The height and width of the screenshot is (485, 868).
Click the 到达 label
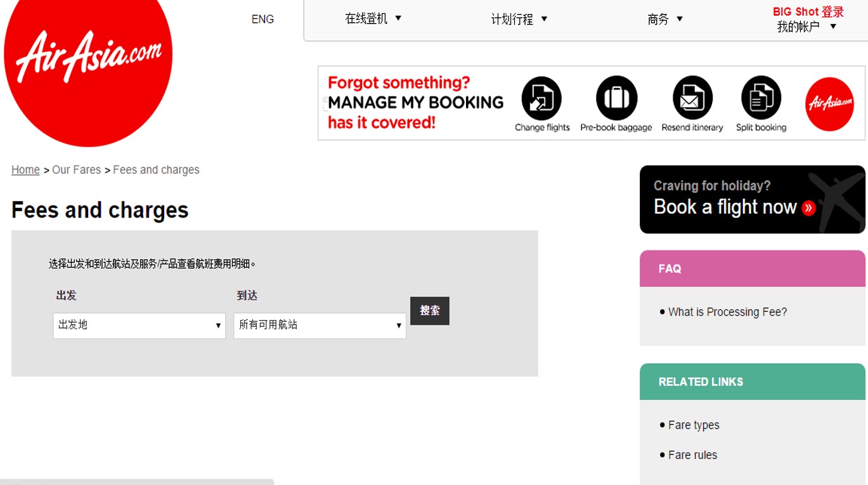pyautogui.click(x=247, y=295)
